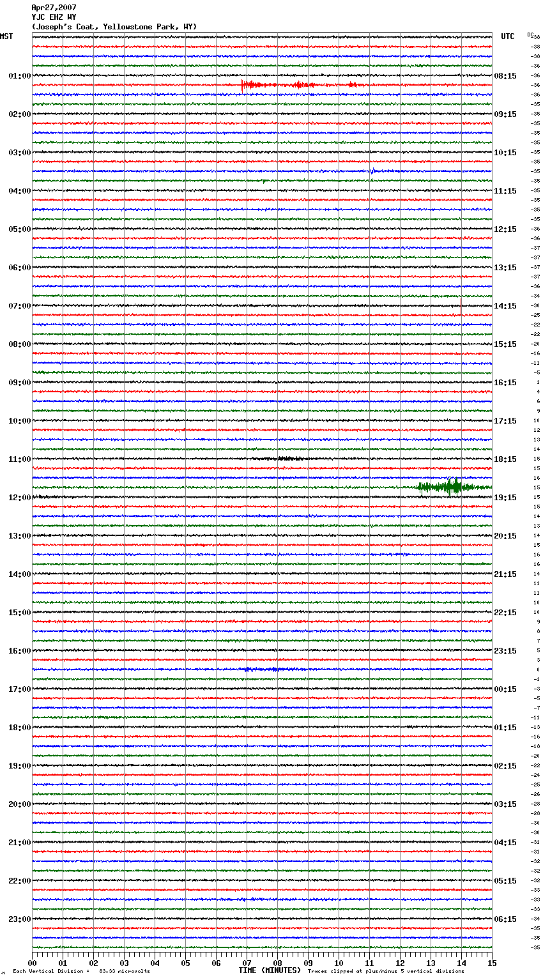Click the 'UTC' column header
This screenshot has height=980, width=543.
coord(508,36)
